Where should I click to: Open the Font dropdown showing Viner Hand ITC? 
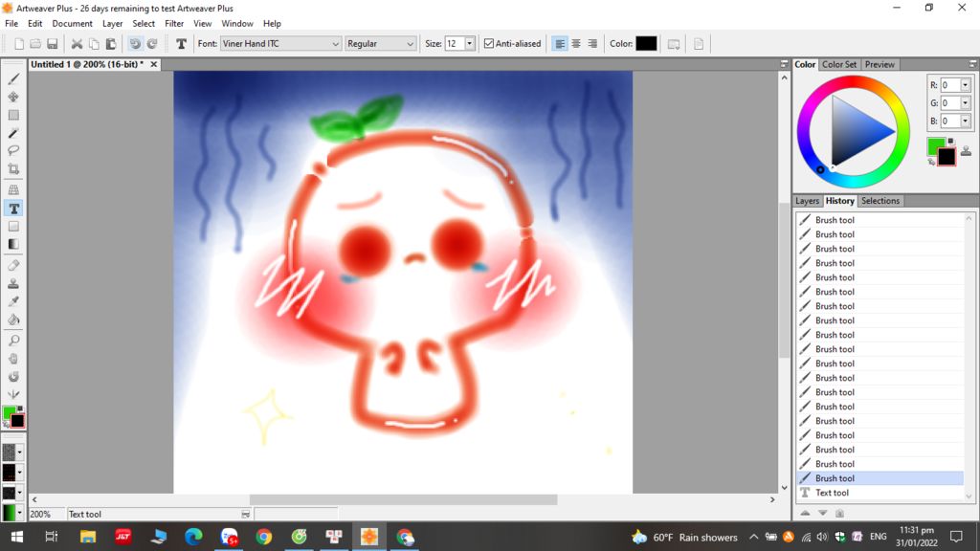[x=280, y=44]
